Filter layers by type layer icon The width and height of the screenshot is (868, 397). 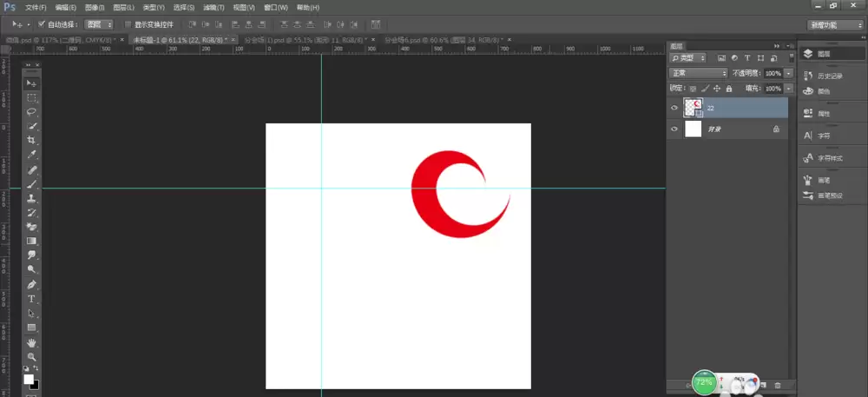pyautogui.click(x=747, y=57)
